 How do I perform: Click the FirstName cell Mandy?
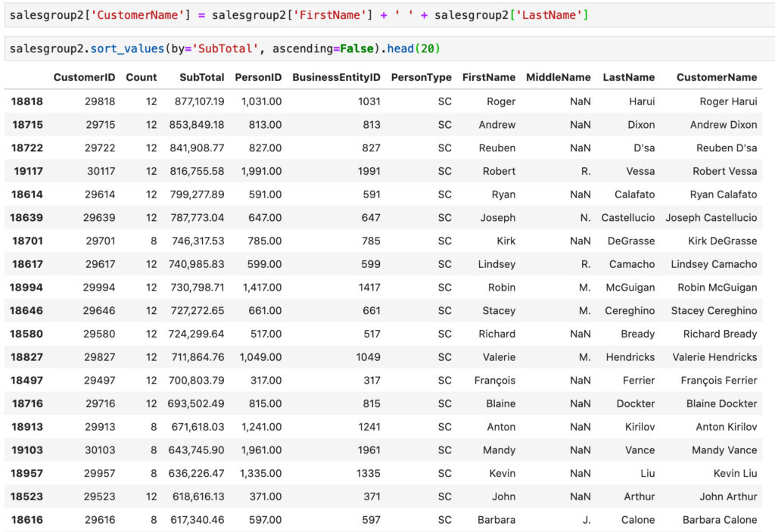tap(500, 450)
